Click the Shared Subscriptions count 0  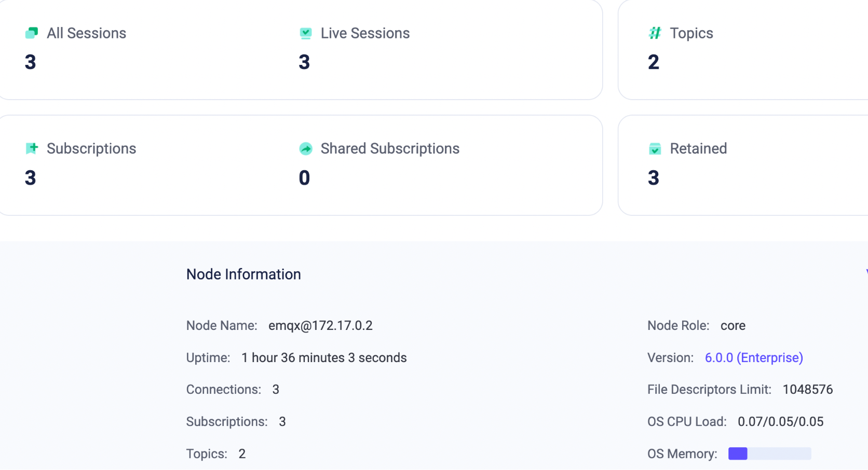pyautogui.click(x=304, y=178)
